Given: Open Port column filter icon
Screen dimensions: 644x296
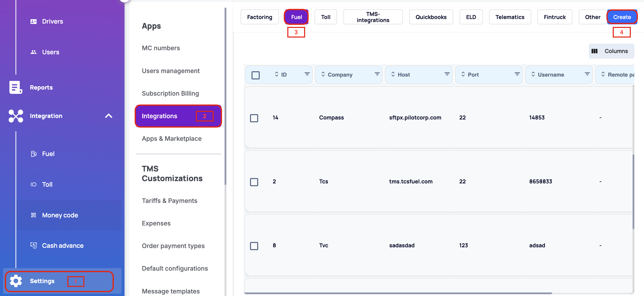Looking at the screenshot, I should pyautogui.click(x=517, y=74).
